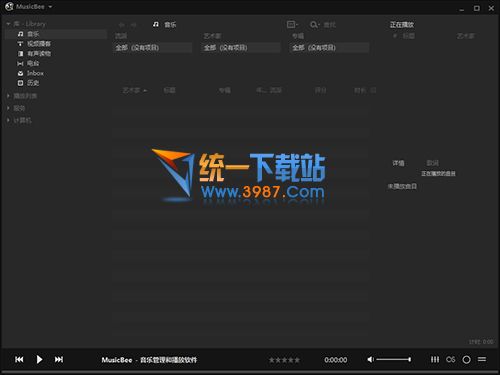Skip to the previous track
The width and height of the screenshot is (500, 375).
[19, 359]
